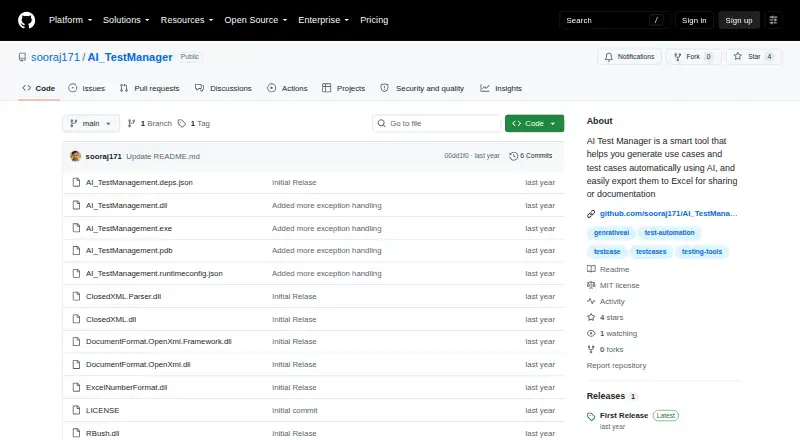Expand the Platform menu
The height and width of the screenshot is (440, 800).
pos(70,20)
